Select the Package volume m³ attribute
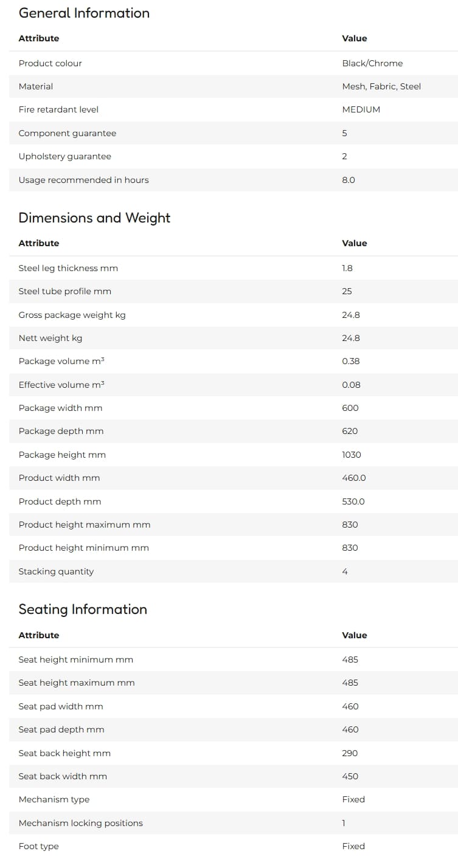This screenshot has width=458, height=868. (x=61, y=361)
